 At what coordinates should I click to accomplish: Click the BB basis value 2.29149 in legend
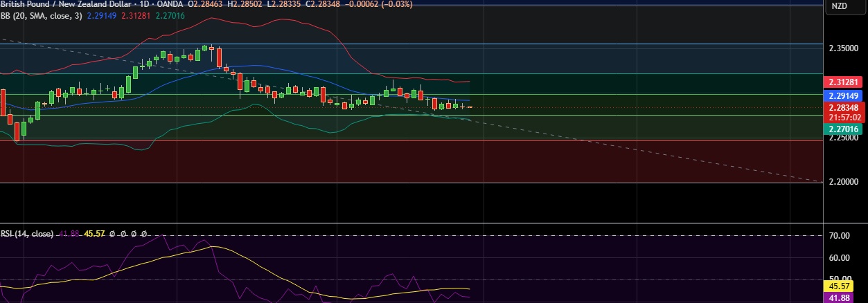point(103,15)
